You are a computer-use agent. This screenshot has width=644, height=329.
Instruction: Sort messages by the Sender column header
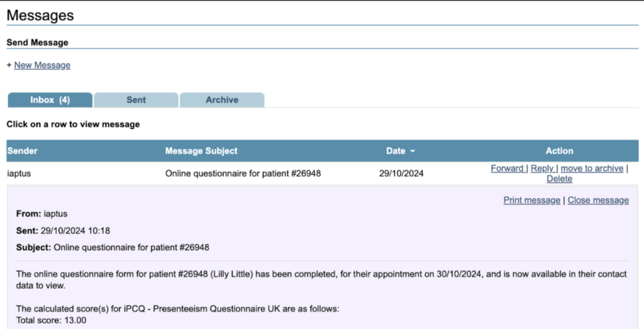click(x=23, y=151)
